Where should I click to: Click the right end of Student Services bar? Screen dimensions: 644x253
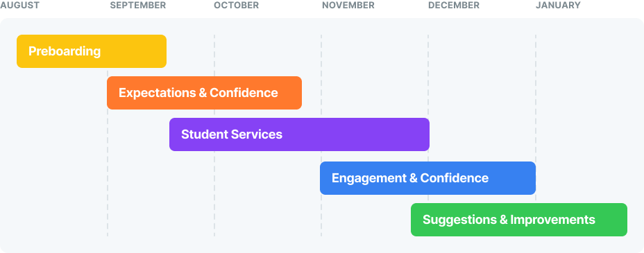425,134
